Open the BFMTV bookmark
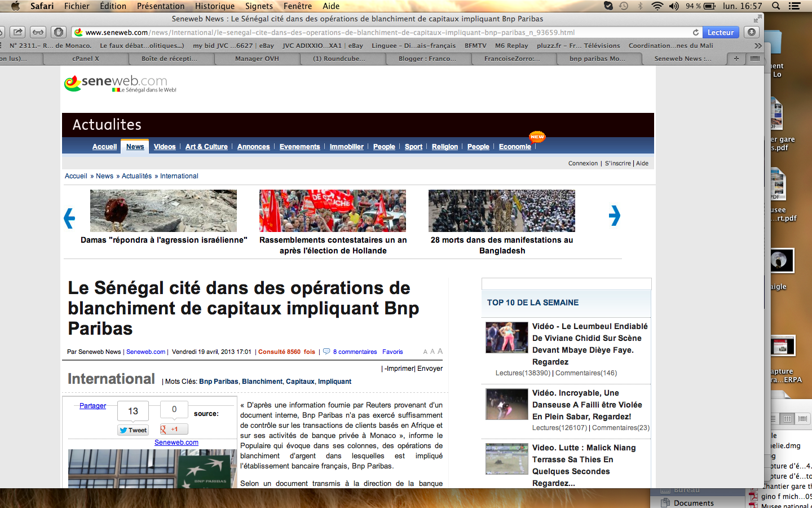 tap(475, 46)
